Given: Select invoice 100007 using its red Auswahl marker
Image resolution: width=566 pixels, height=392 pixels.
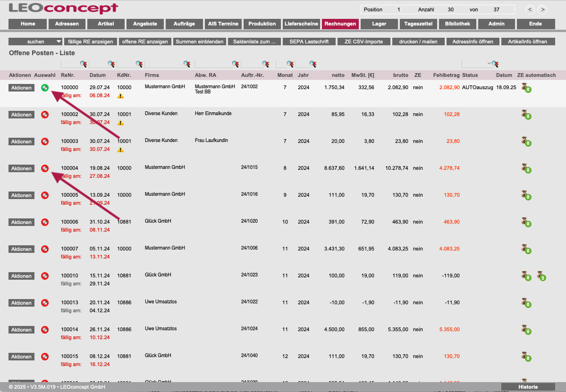Looking at the screenshot, I should pos(45,249).
